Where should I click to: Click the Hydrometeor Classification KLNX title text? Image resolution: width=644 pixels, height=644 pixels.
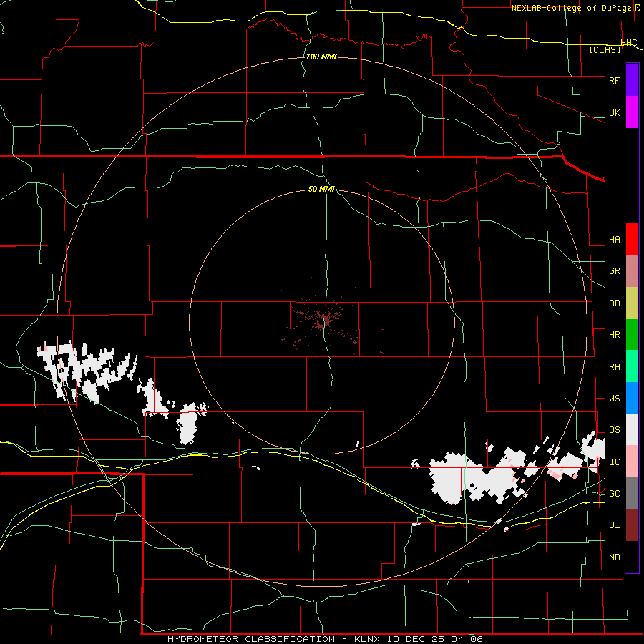[325, 639]
